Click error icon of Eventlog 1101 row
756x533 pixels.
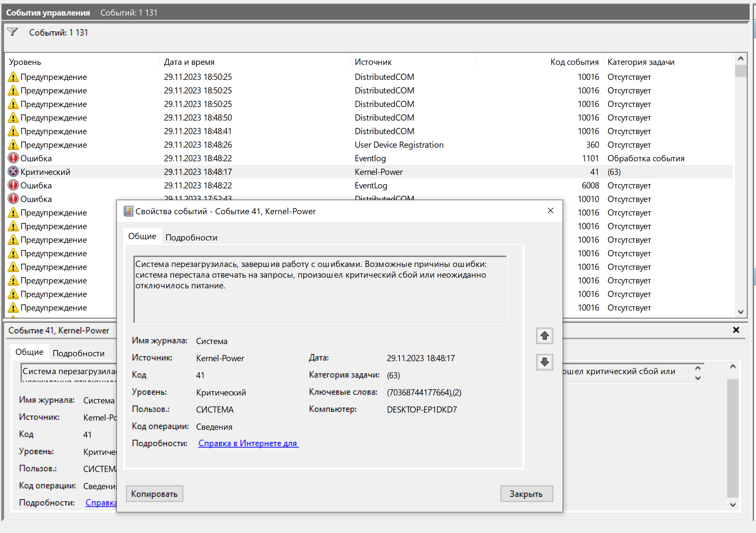pos(13,158)
